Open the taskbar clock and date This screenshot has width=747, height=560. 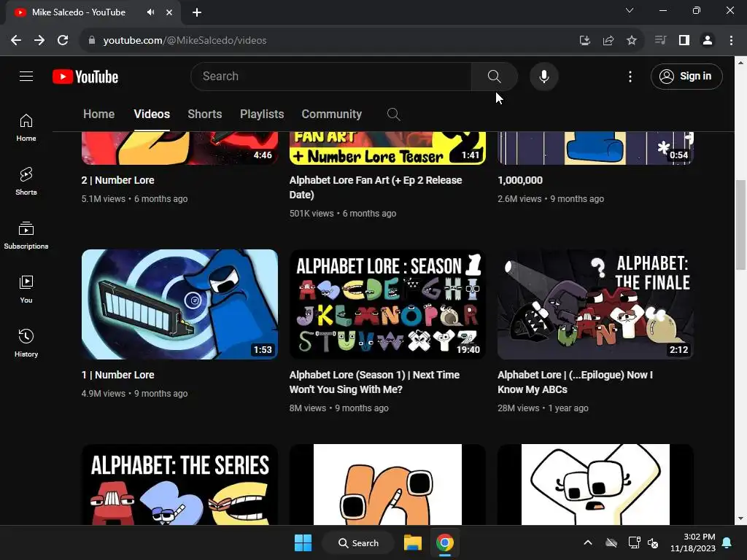pos(693,542)
